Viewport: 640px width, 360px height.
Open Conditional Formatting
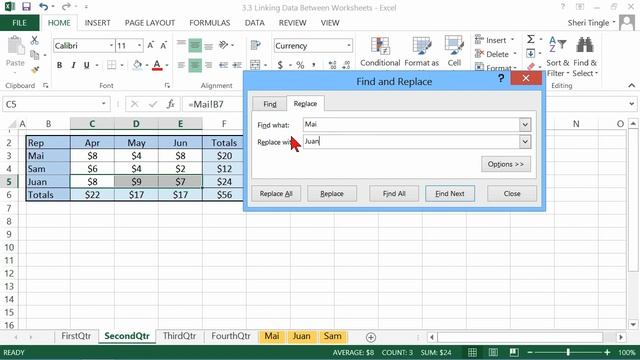380,51
